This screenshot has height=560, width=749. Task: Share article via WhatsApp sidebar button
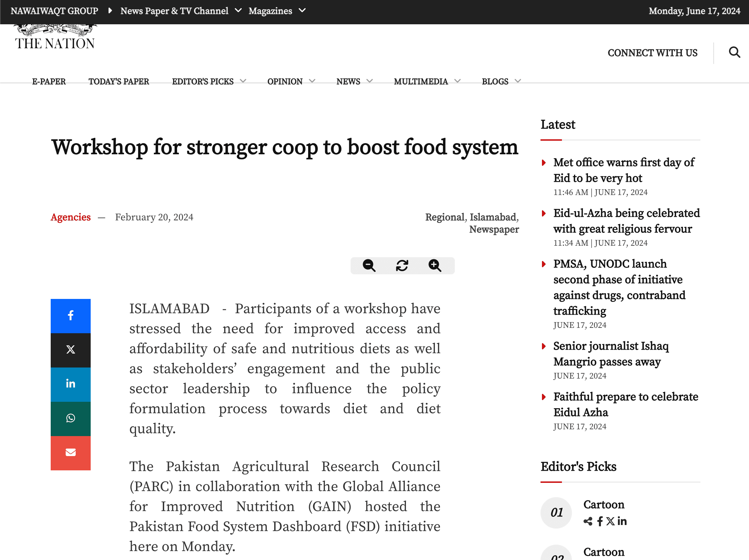click(71, 419)
